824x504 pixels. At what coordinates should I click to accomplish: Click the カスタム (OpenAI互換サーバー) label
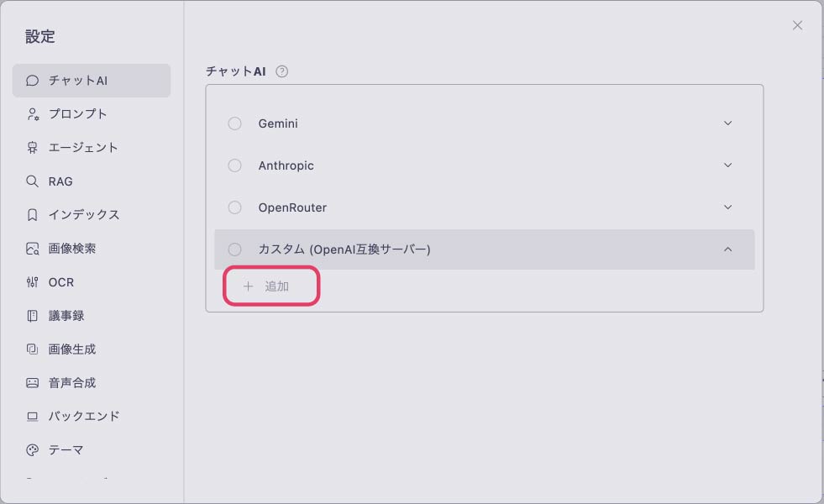click(x=344, y=249)
